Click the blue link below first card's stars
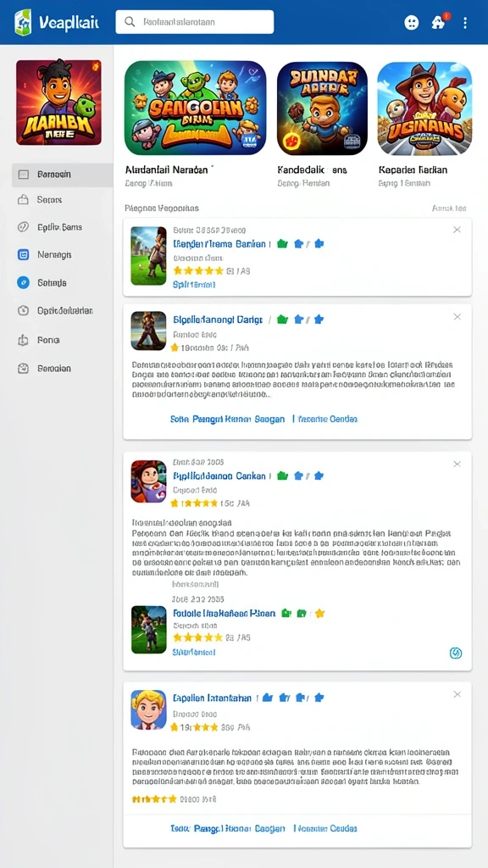The width and height of the screenshot is (488, 868). [194, 285]
